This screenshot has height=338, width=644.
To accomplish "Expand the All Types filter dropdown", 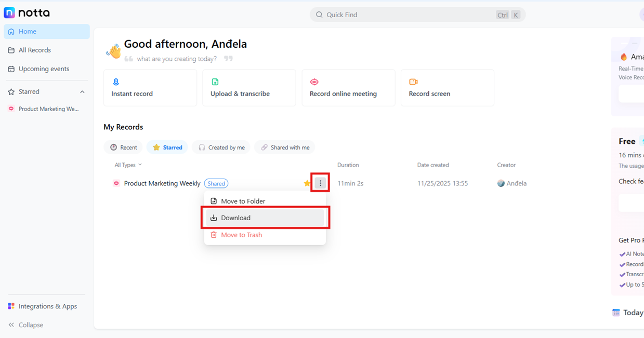I will (128, 165).
